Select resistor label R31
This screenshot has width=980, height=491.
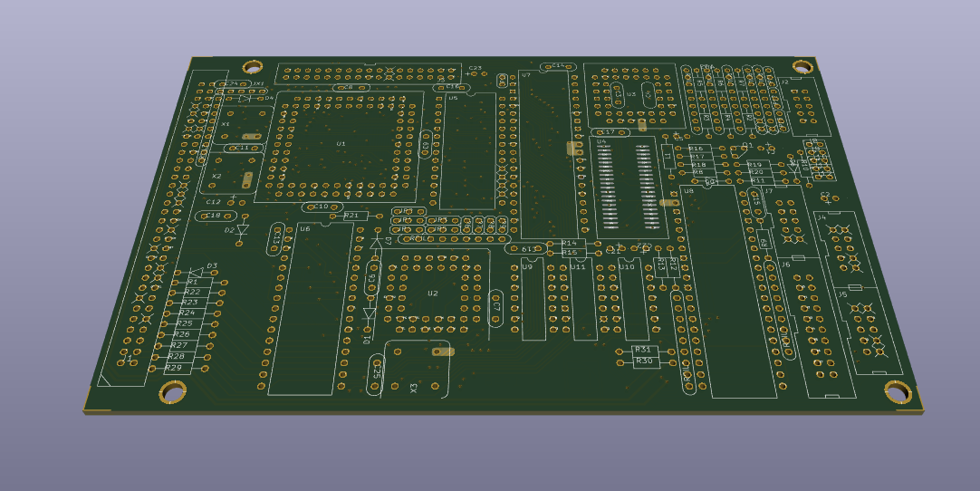[x=642, y=350]
